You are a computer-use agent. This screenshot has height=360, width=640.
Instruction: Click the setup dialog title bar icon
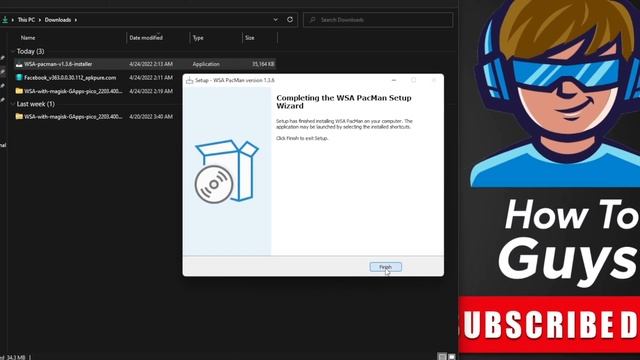tap(189, 80)
